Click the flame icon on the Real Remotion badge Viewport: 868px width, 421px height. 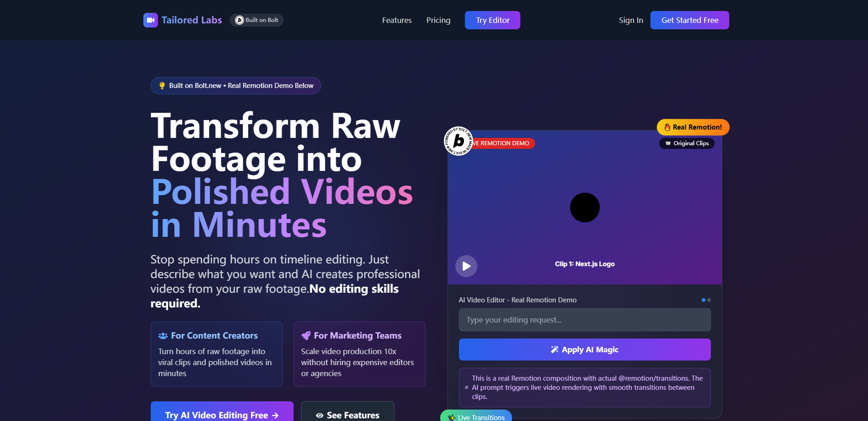[667, 127]
